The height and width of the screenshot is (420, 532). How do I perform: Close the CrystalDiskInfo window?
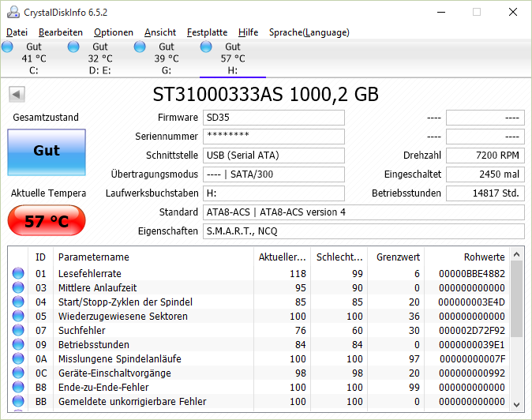[513, 12]
